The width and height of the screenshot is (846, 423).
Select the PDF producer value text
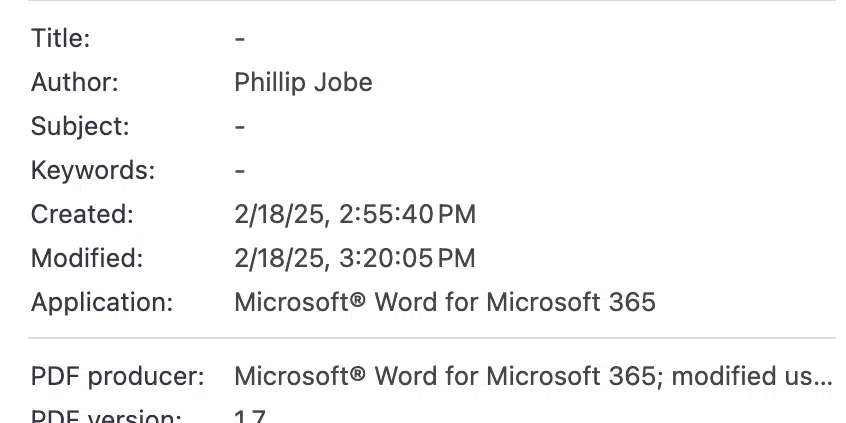click(534, 377)
